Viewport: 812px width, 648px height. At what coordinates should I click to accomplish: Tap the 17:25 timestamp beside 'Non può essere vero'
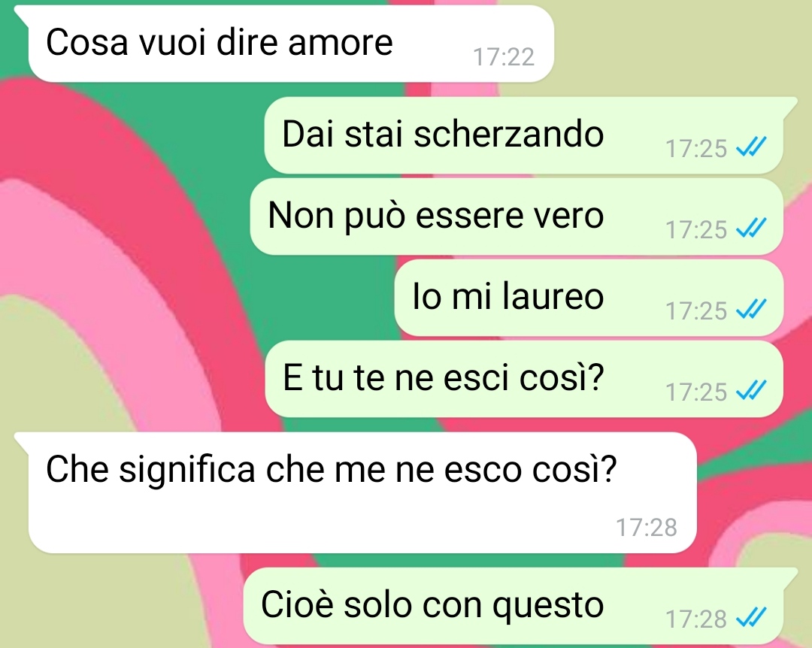(696, 230)
